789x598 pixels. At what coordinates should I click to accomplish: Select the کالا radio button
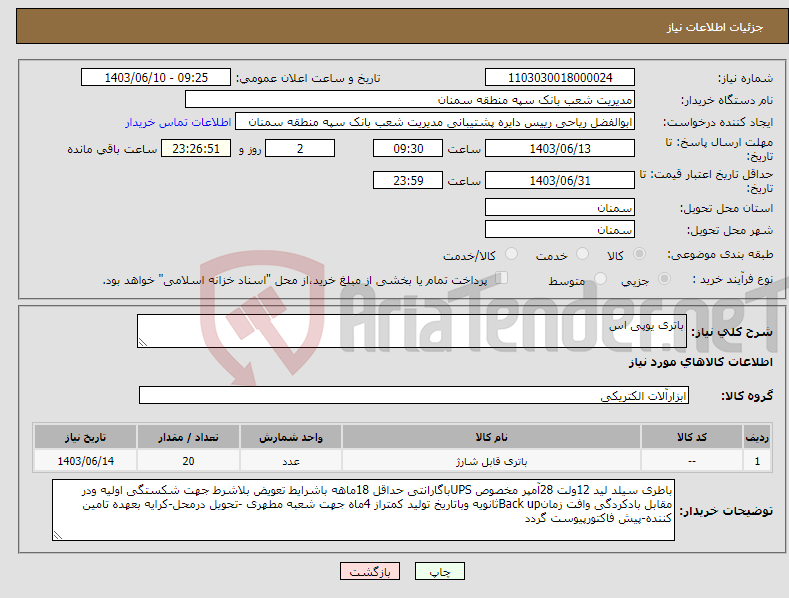pos(639,254)
